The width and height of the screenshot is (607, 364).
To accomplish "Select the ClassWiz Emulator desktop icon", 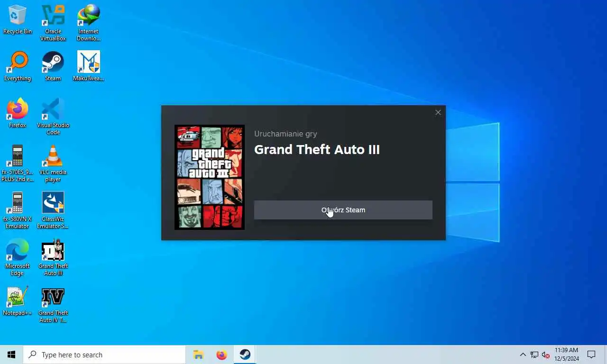I will click(53, 210).
